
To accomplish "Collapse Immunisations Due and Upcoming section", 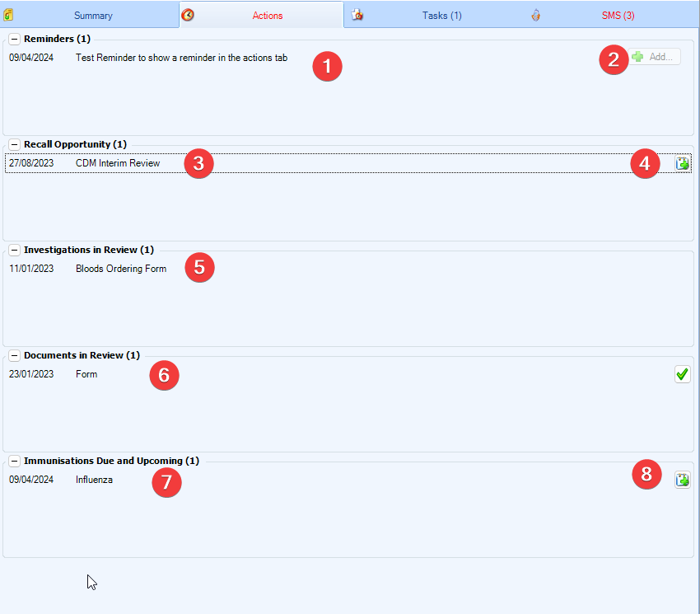I will coord(14,461).
